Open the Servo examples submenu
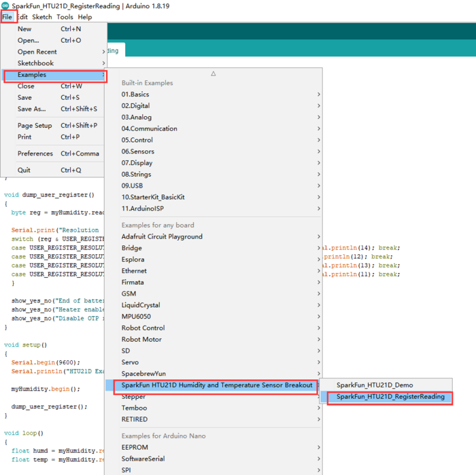This screenshot has height=475, width=476. (x=214, y=362)
